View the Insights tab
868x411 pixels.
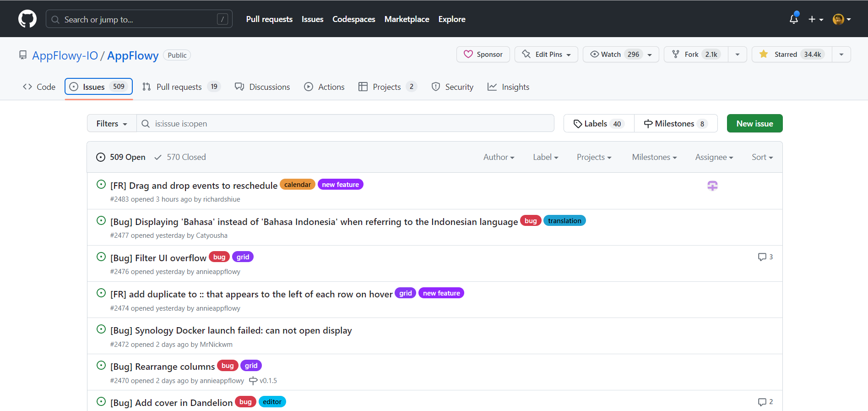tap(508, 87)
